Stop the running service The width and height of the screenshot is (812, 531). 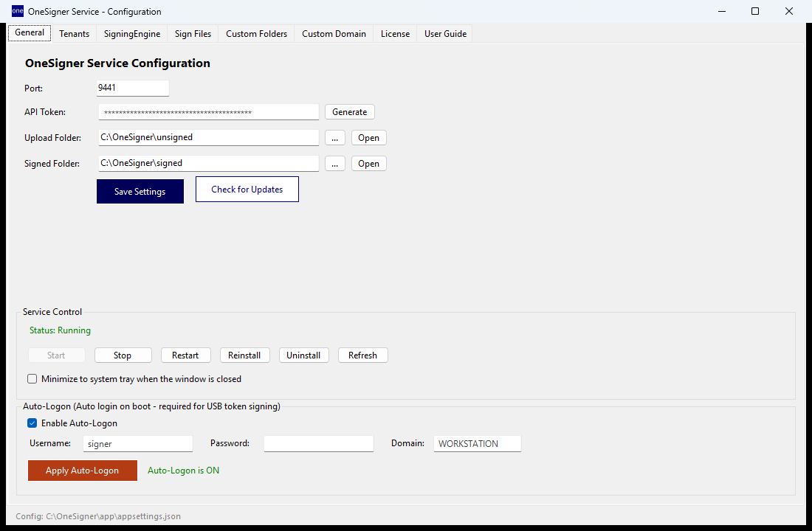click(x=123, y=355)
